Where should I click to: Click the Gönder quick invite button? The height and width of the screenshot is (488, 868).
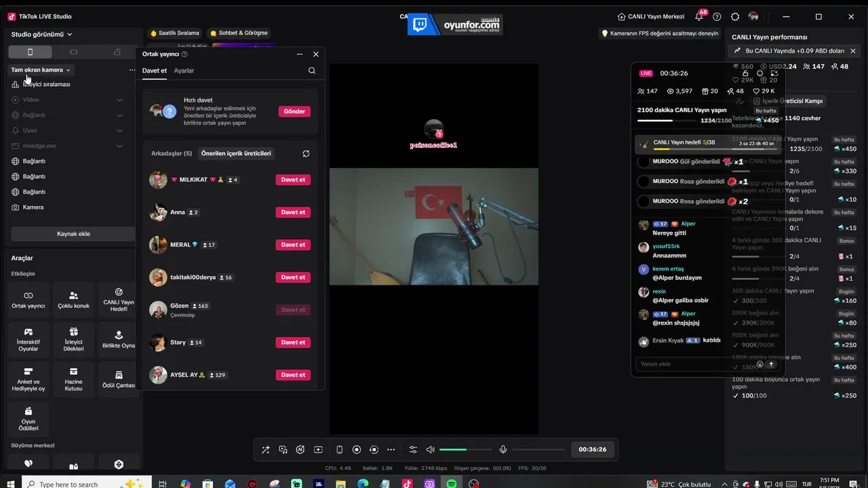point(294,111)
